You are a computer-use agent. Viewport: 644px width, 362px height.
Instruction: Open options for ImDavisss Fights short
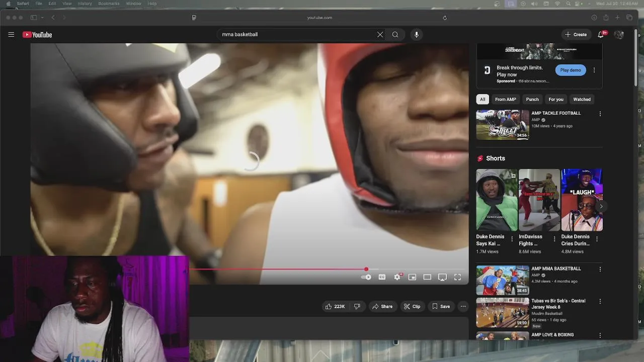[554, 239]
